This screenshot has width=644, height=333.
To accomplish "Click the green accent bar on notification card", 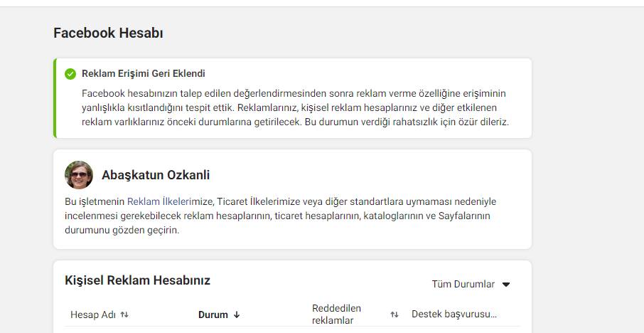I will point(55,98).
